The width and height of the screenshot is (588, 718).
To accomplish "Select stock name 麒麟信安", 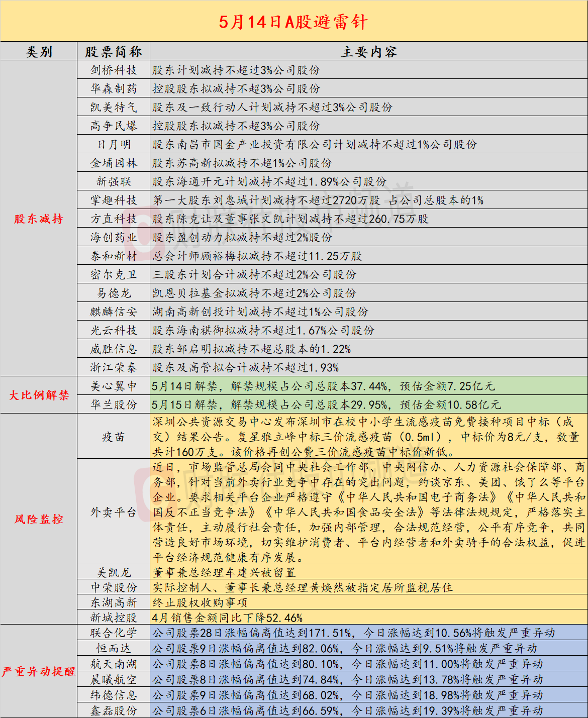I will pos(114,312).
